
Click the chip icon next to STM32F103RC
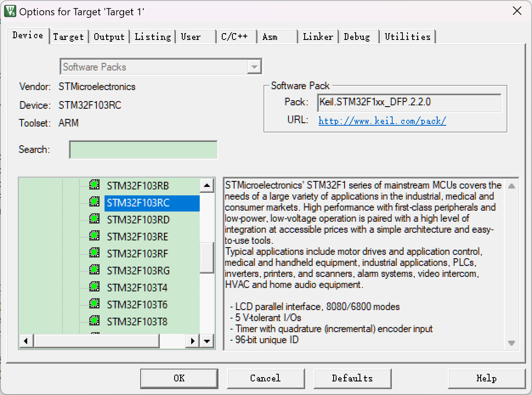click(x=94, y=202)
